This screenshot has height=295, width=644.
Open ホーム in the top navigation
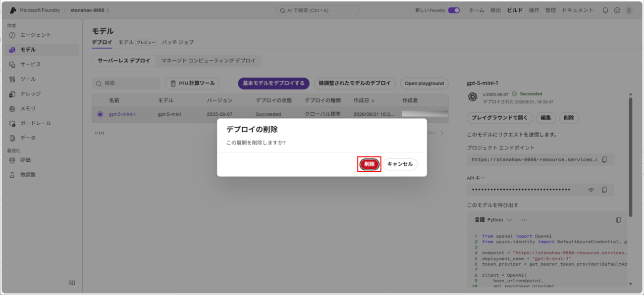[477, 10]
